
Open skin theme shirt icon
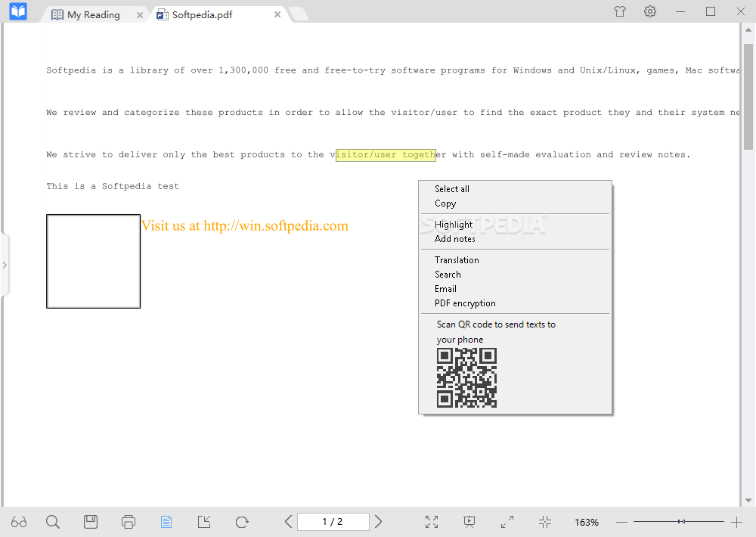click(620, 11)
